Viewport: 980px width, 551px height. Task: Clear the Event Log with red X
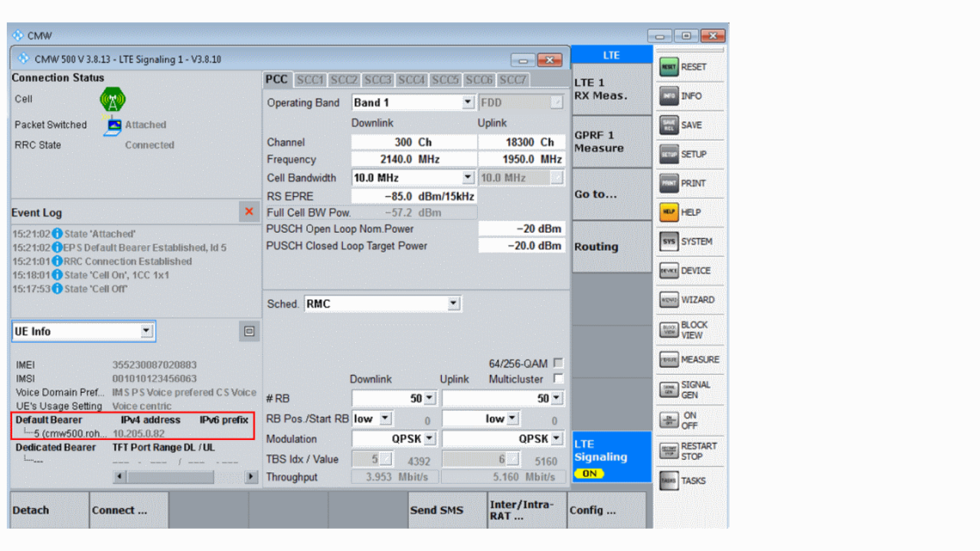pyautogui.click(x=249, y=211)
